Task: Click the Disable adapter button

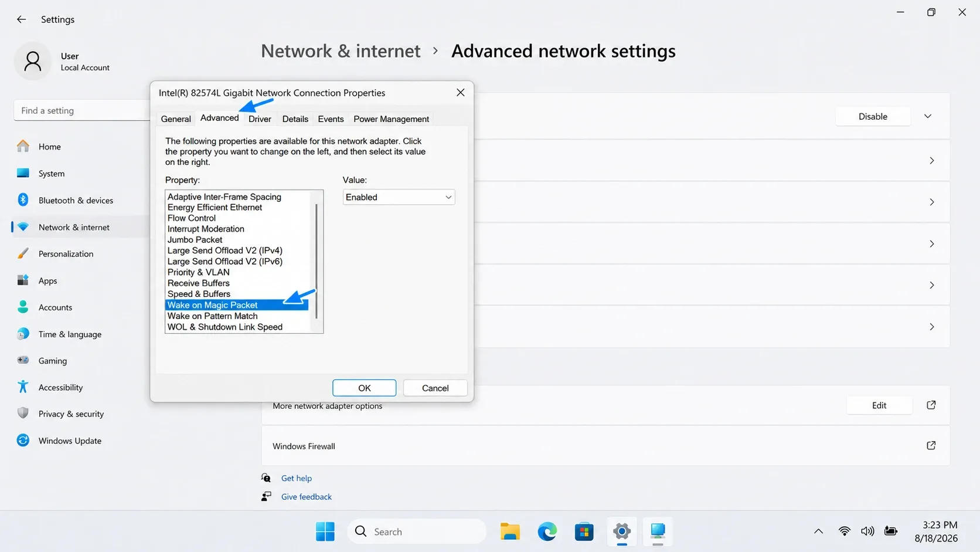Action: click(x=873, y=116)
